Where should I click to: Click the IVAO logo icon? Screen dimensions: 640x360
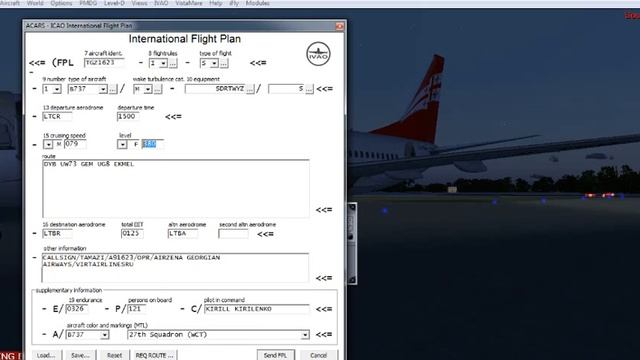[318, 53]
